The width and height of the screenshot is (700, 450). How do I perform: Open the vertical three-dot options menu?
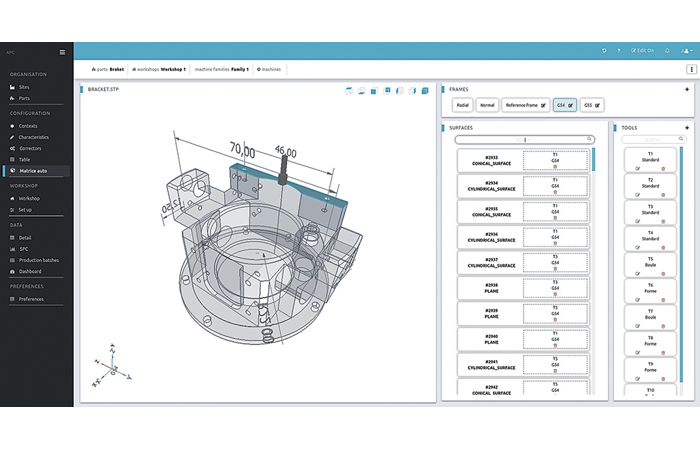point(690,70)
